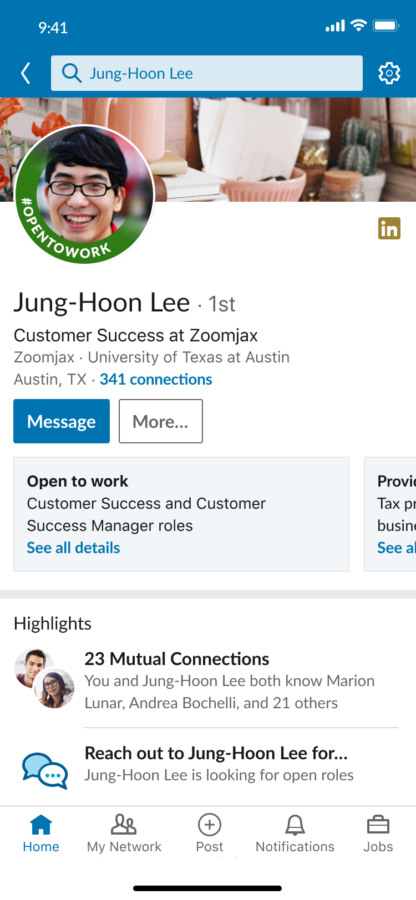Viewport: 416px width, 900px height.
Task: Select the search field with Jung-Hoon Lee
Action: (207, 73)
